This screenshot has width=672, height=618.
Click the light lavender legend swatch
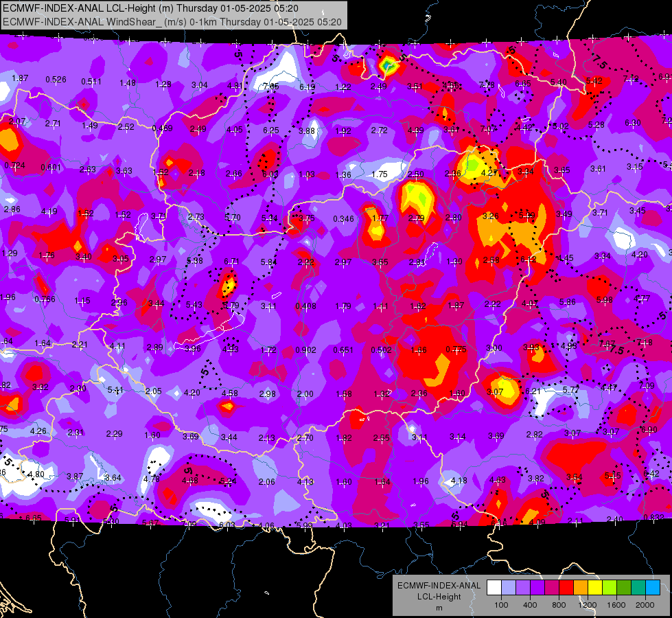tap(509, 587)
